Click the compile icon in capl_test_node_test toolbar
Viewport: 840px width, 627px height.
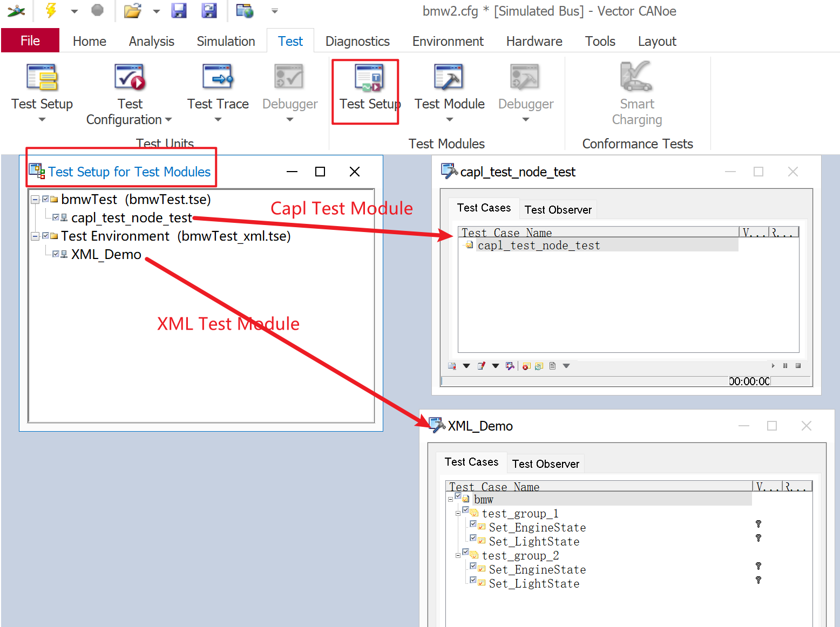pos(510,366)
